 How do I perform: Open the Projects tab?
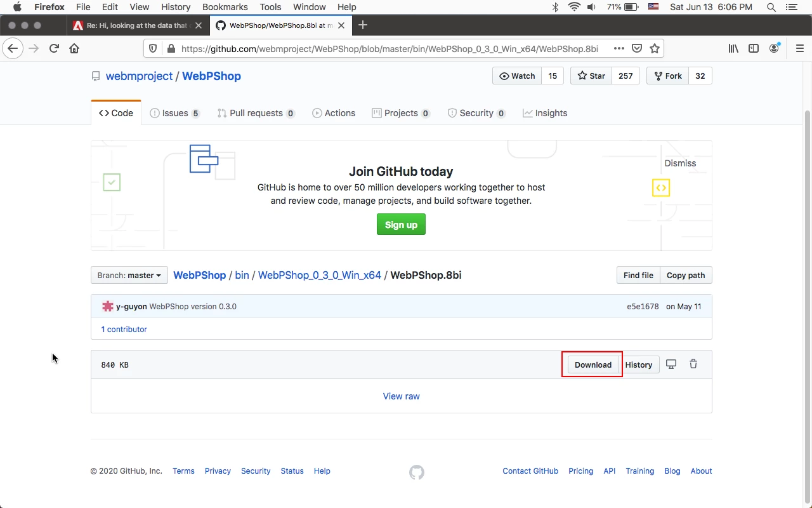(401, 113)
